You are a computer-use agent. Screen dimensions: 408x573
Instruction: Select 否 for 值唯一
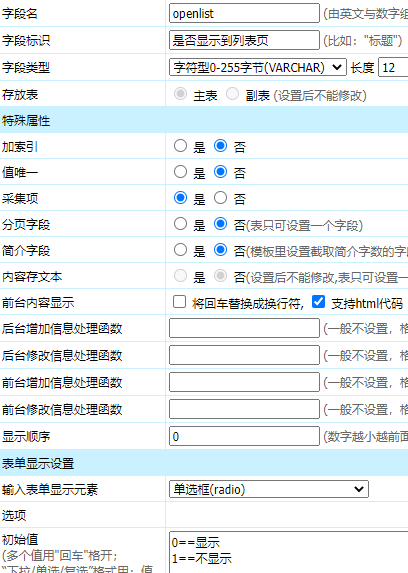tap(220, 172)
